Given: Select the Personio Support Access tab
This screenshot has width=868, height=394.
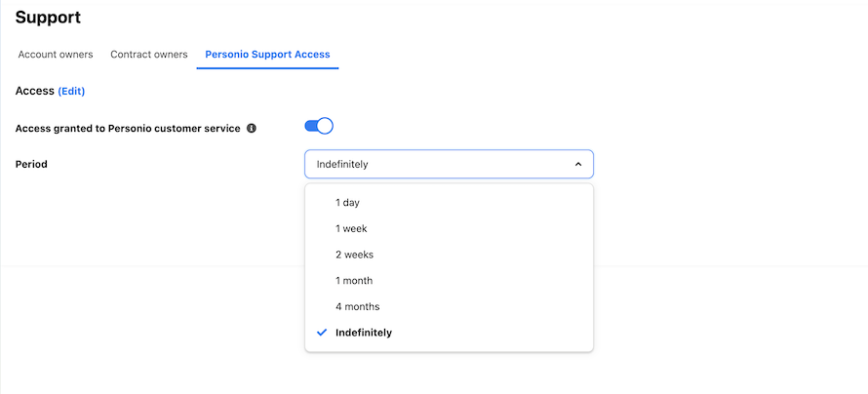Looking at the screenshot, I should click(267, 55).
